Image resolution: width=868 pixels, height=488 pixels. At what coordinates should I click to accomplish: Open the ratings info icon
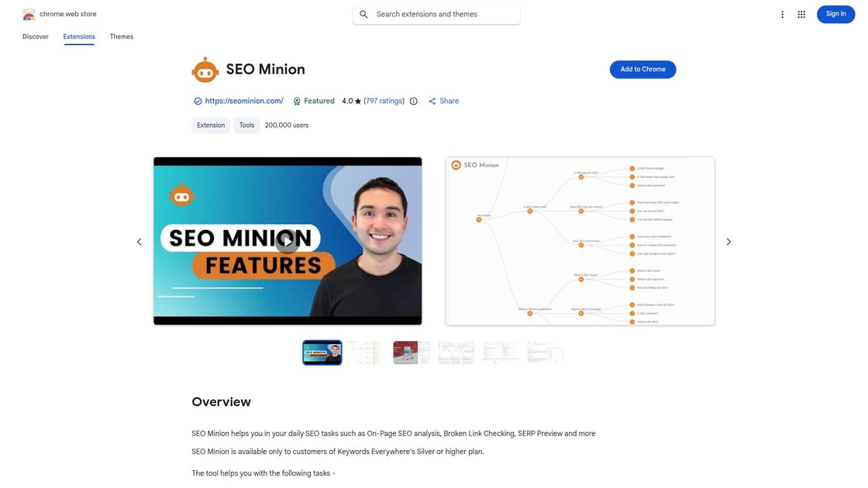tap(414, 101)
